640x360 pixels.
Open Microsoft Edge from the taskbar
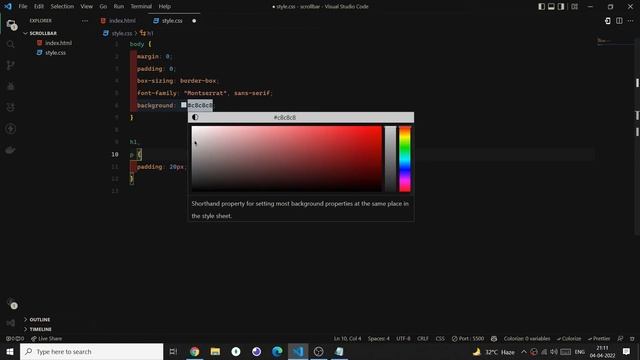[277, 351]
